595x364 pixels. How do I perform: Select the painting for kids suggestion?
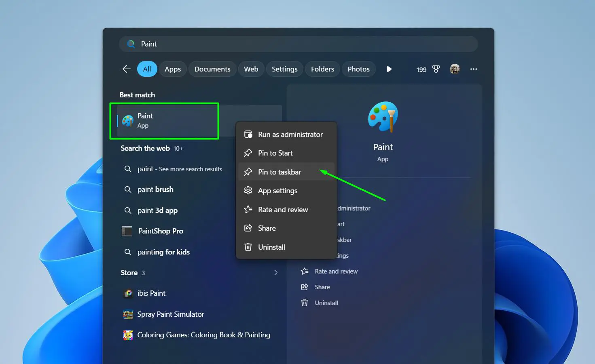tap(163, 252)
